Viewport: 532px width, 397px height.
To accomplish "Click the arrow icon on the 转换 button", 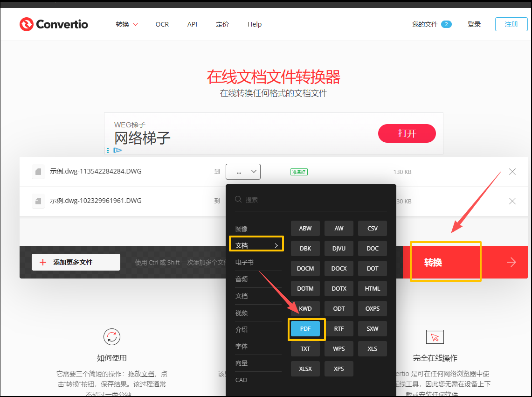I will pos(511,262).
